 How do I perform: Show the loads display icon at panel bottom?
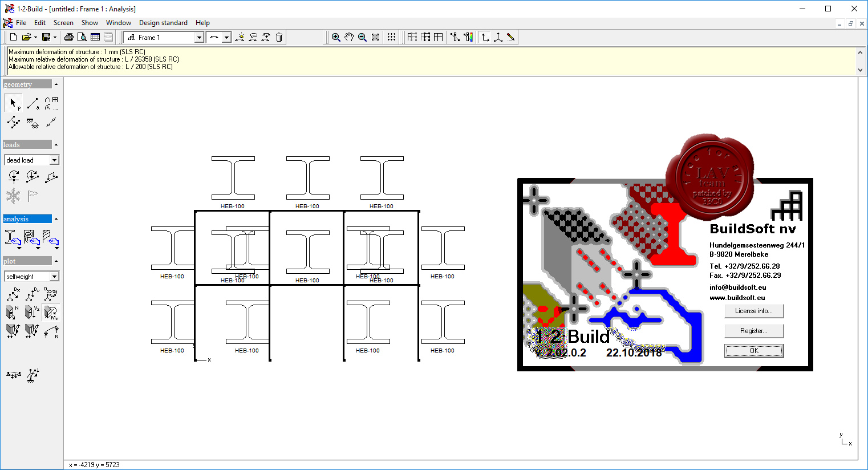(x=13, y=375)
